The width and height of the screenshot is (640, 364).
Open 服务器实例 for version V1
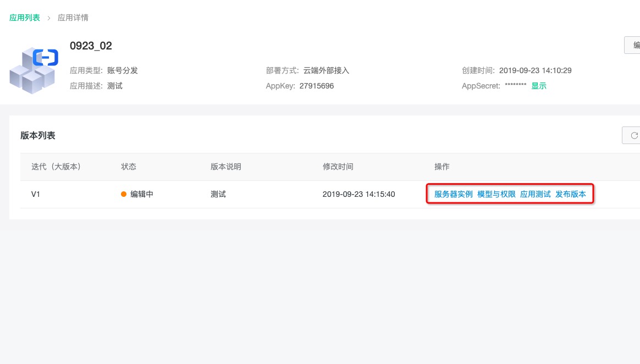(454, 194)
